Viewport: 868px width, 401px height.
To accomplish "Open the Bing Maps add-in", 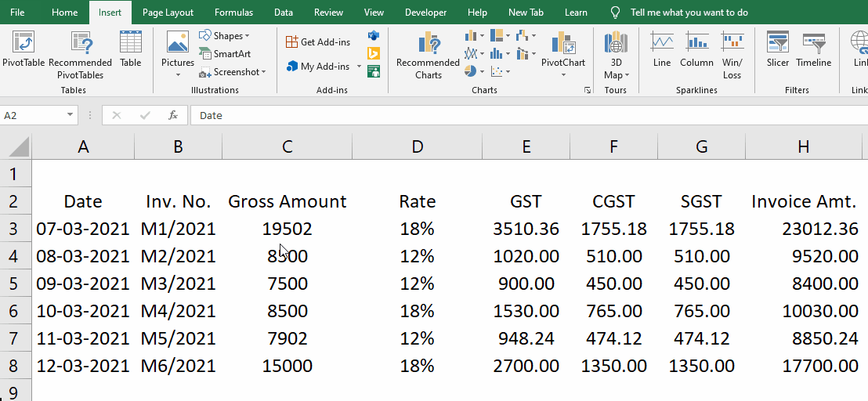I will click(x=374, y=54).
